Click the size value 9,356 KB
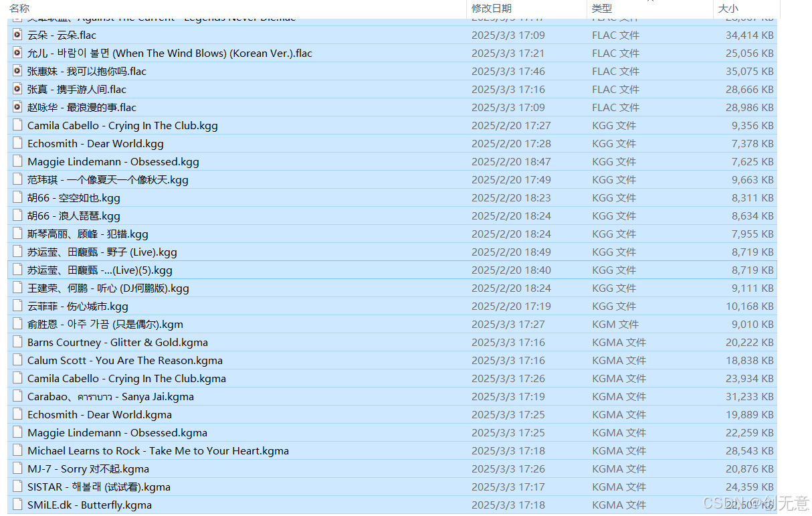Viewport: 812px width, 516px height. 752,125
